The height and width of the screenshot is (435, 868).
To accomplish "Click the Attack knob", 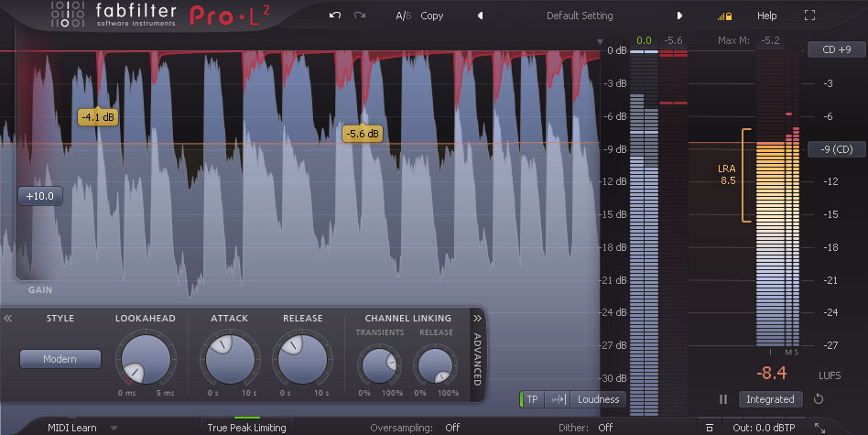I will point(230,359).
